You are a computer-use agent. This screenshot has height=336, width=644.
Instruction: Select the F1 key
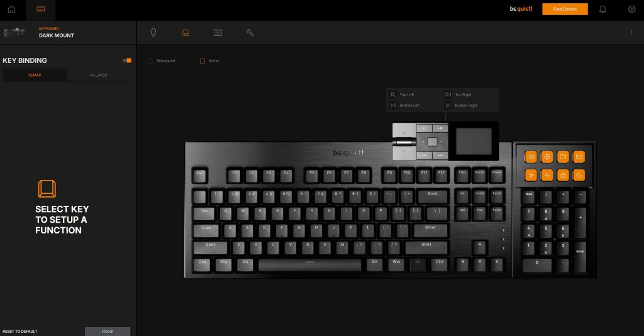(235, 176)
